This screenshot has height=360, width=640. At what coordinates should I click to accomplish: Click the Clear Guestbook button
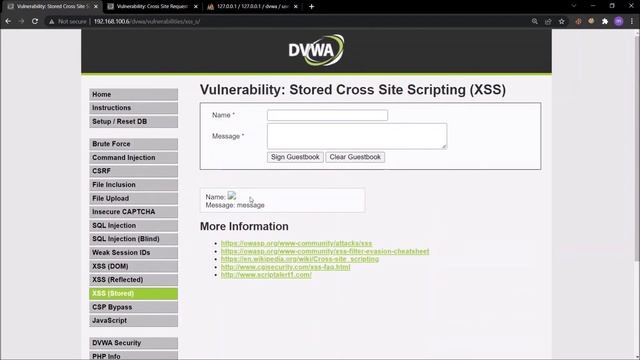click(355, 157)
